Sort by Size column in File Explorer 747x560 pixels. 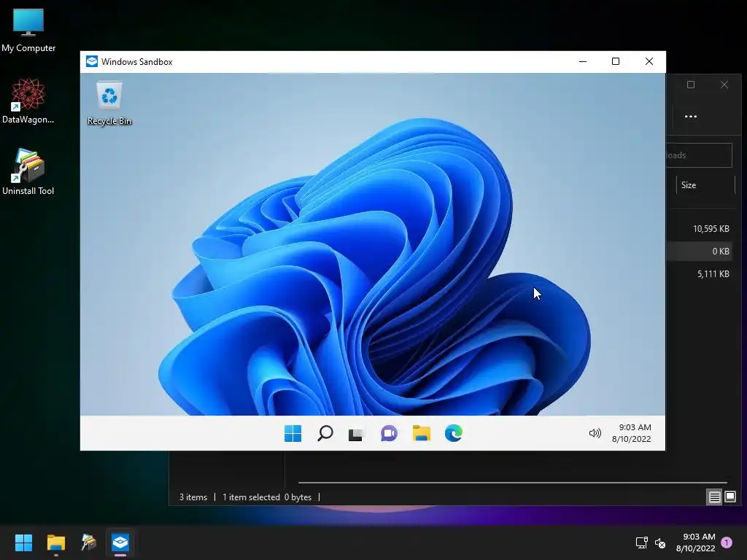click(705, 185)
